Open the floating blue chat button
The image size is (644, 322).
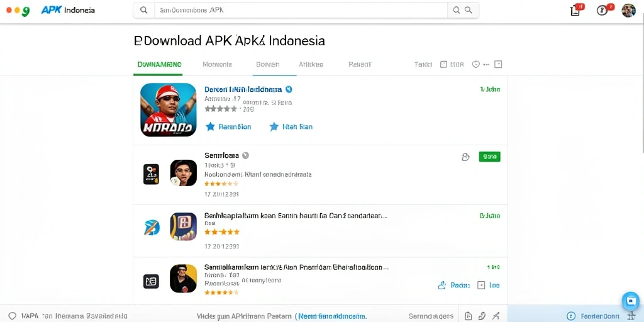pos(630,301)
